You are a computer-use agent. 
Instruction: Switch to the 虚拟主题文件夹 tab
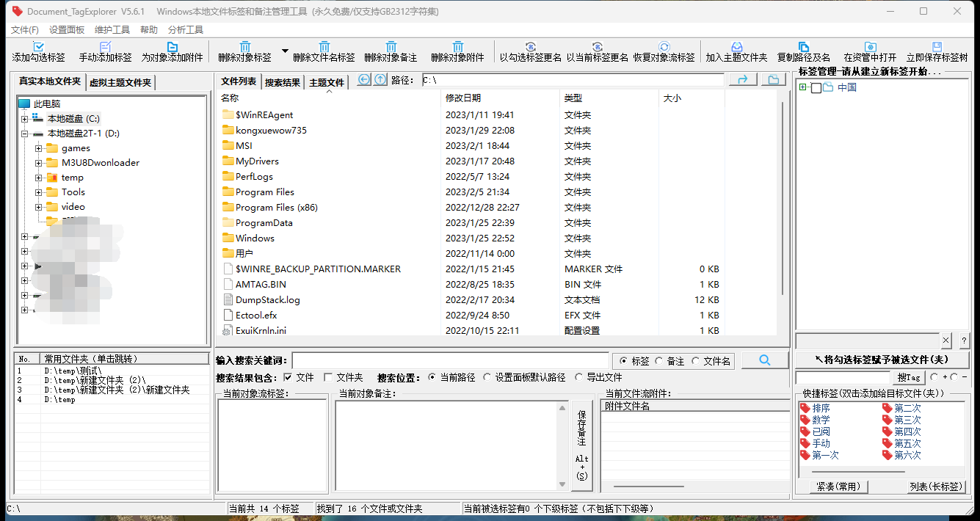120,83
